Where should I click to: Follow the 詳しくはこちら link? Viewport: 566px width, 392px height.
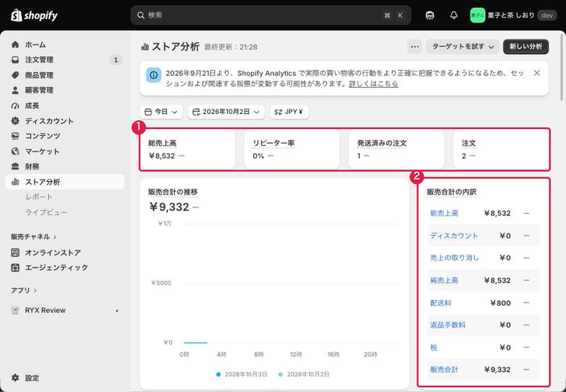point(374,84)
